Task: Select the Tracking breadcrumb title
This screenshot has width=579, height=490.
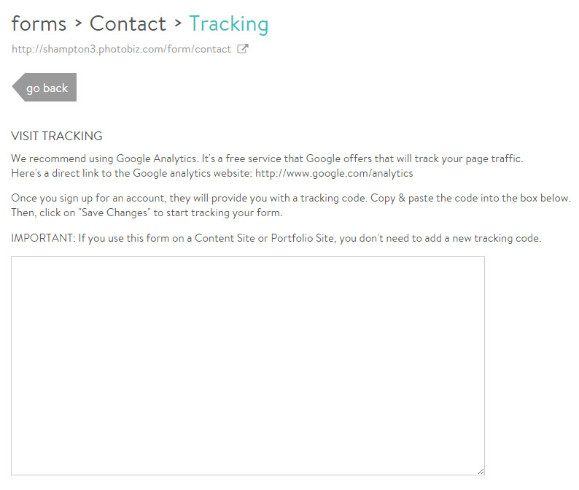Action: tap(229, 25)
